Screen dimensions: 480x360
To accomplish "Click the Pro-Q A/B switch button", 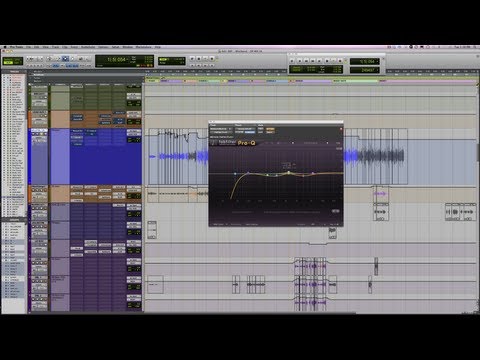I will 278,143.
